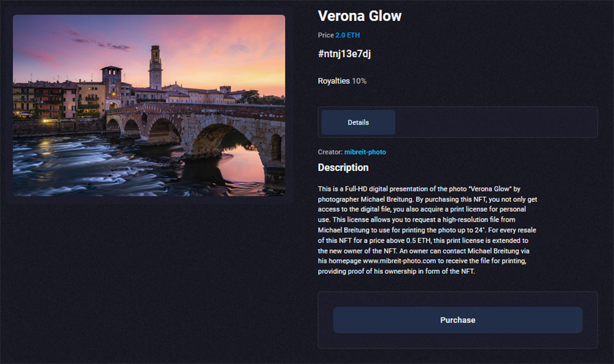This screenshot has height=364, width=614.
Task: Click the "Creator:" label
Action: pyautogui.click(x=330, y=152)
